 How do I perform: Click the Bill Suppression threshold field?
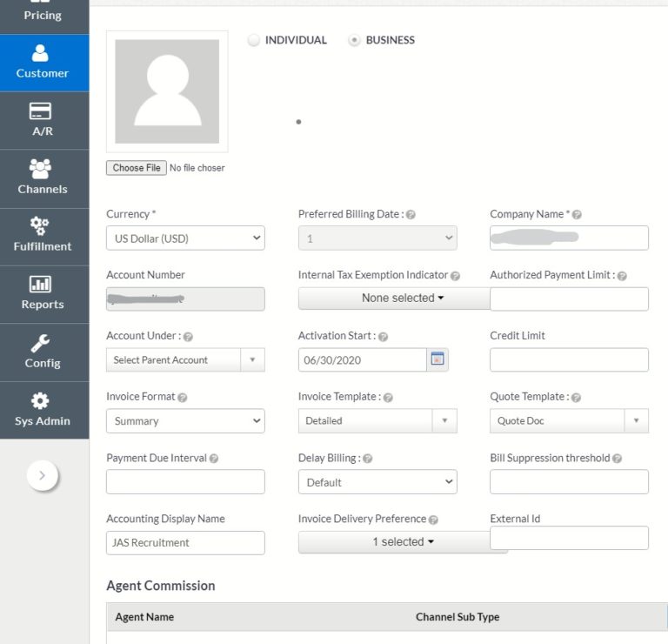(569, 482)
